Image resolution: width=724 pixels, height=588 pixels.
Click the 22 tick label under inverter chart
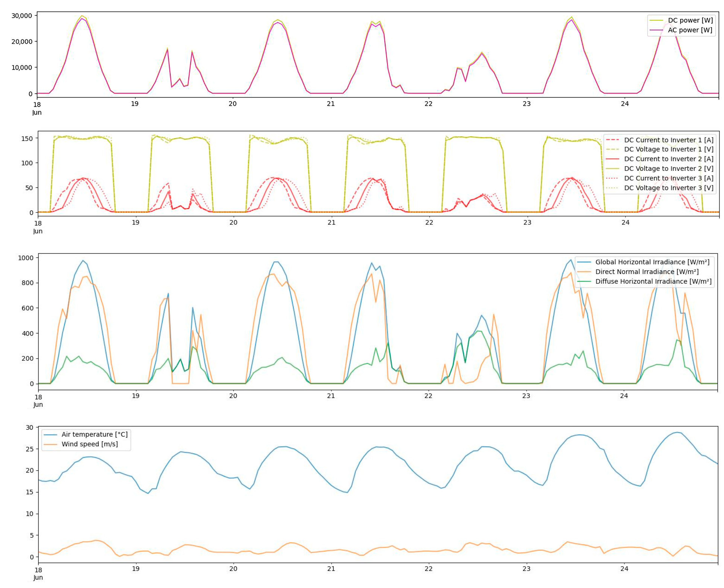point(429,222)
